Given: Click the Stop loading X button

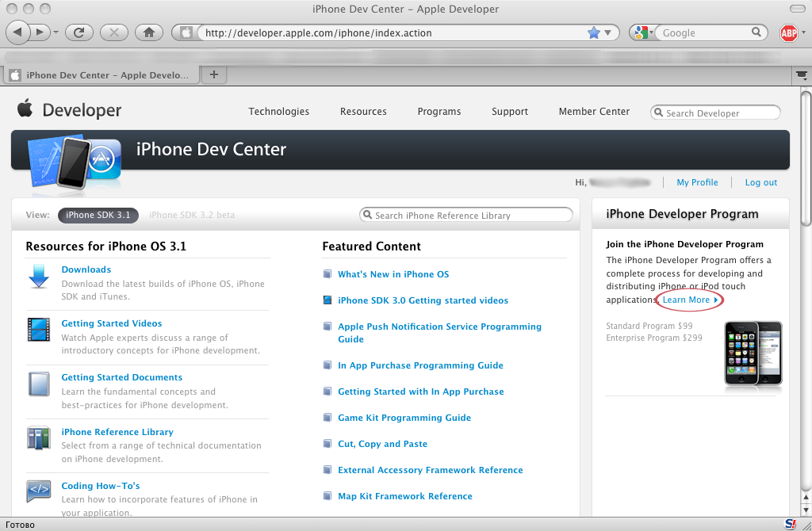Looking at the screenshot, I should click(114, 32).
